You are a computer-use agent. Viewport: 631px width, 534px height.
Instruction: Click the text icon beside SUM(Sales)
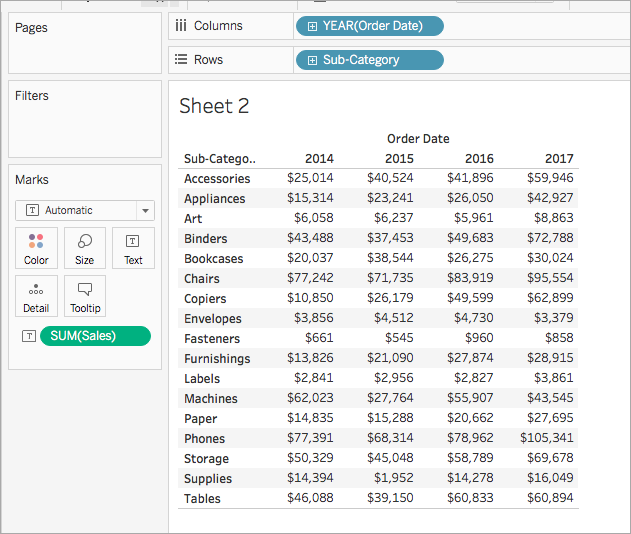click(x=29, y=336)
